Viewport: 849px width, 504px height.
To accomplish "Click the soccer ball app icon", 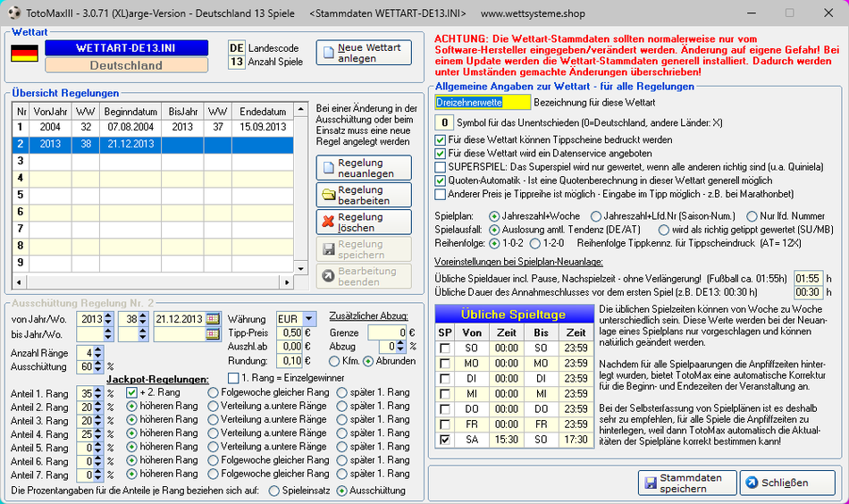I will [x=13, y=13].
